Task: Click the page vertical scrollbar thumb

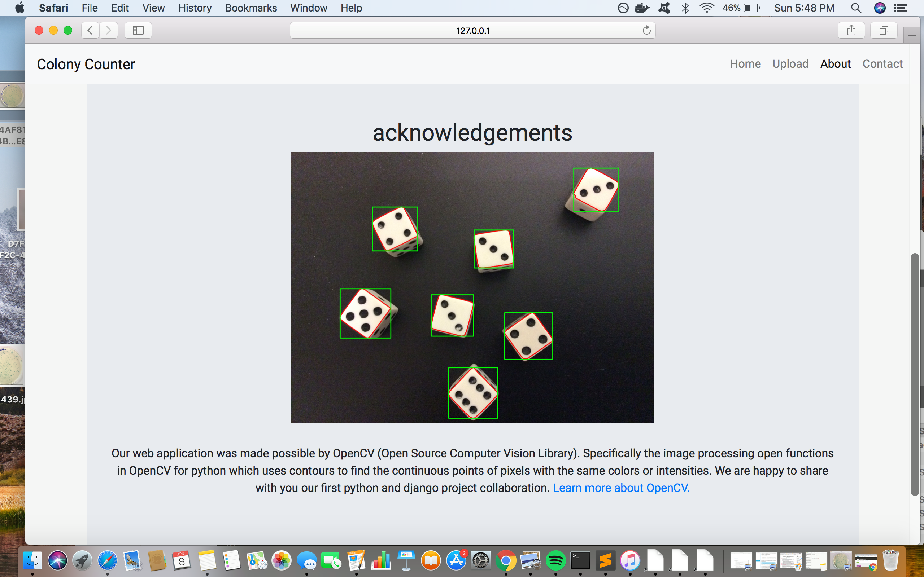Action: point(915,374)
